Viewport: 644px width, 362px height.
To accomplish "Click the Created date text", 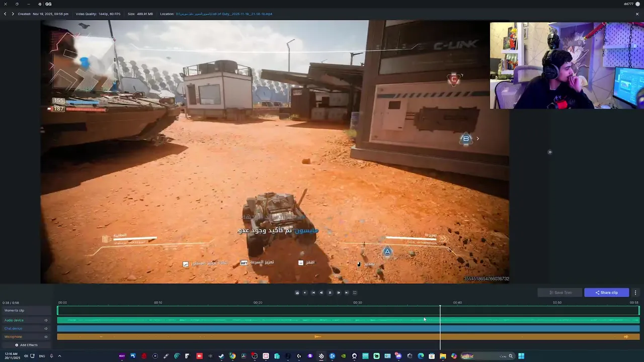I will tap(43, 14).
